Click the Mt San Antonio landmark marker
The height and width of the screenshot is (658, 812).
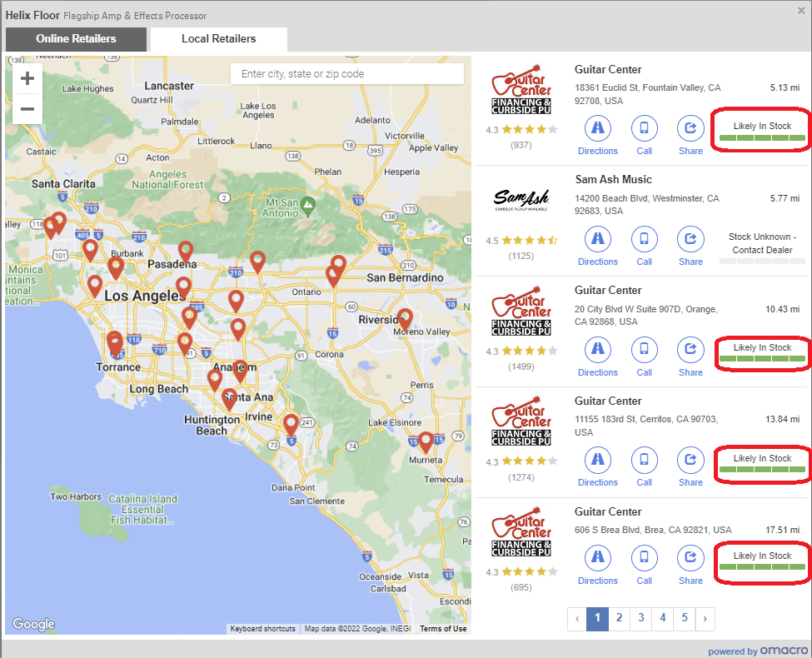308,207
